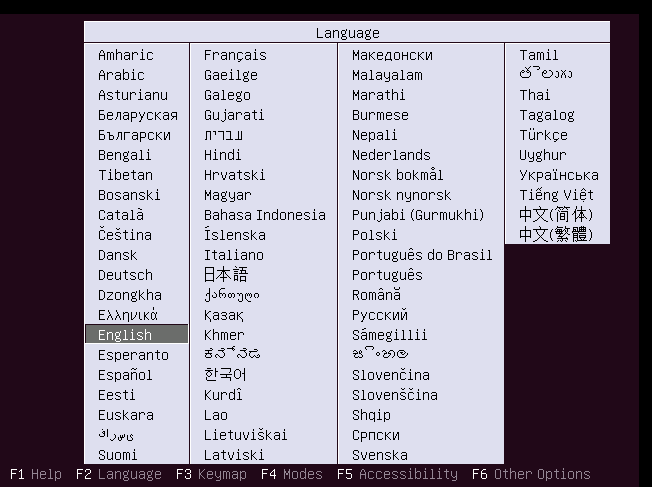This screenshot has height=487, width=652.
Task: Open the F3 Keymap menu
Action: [211, 474]
